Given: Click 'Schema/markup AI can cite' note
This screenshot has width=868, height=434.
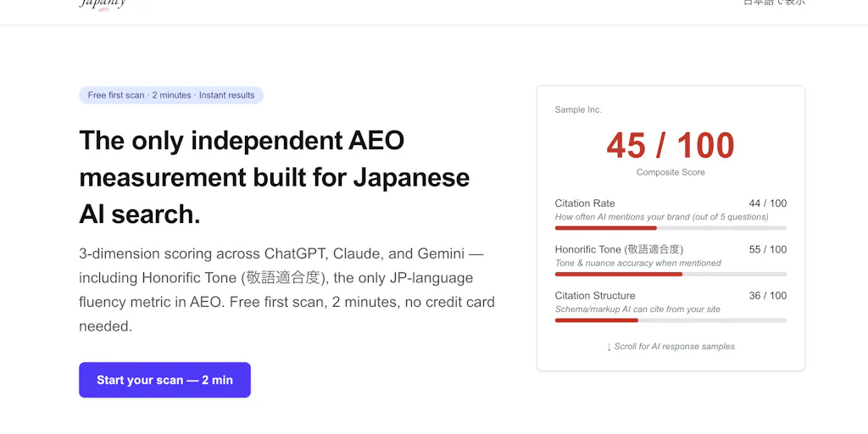Looking at the screenshot, I should pyautogui.click(x=637, y=309).
